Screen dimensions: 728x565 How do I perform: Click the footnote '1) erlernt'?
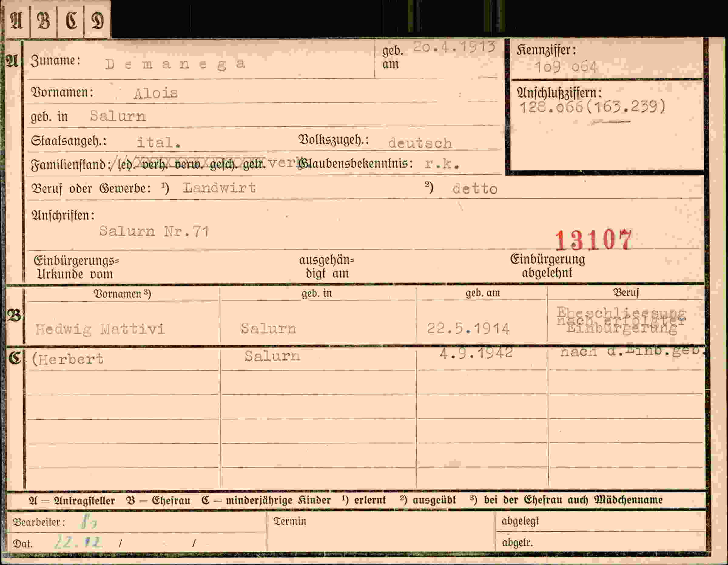pos(363,500)
